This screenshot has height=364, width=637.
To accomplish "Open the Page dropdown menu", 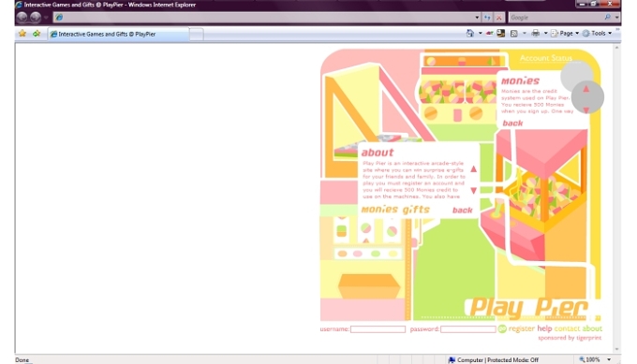I will (565, 34).
